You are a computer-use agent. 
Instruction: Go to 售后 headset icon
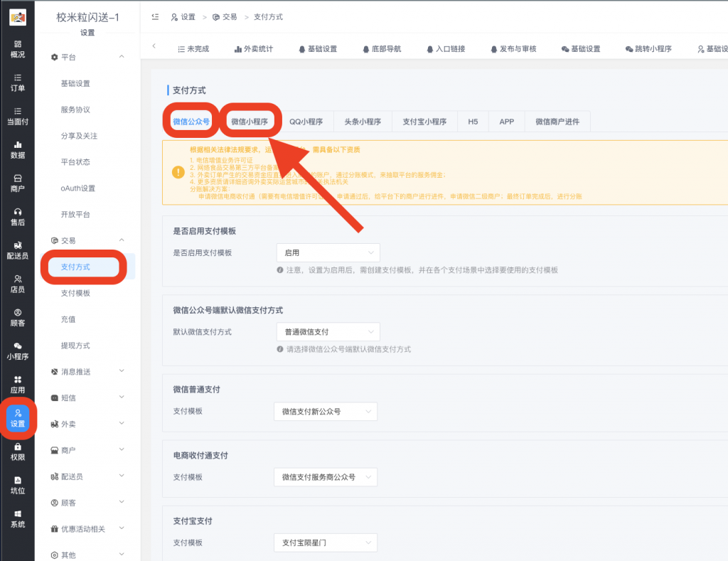coord(17,216)
